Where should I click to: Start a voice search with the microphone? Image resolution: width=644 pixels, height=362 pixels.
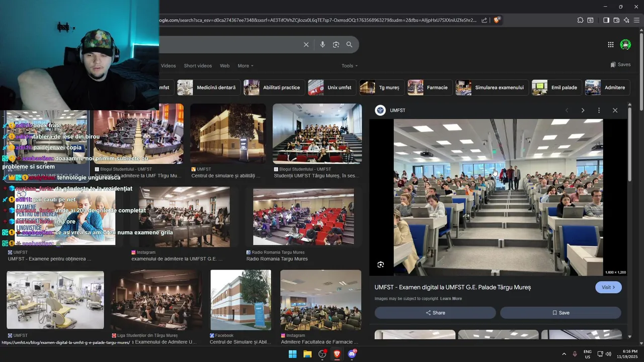click(323, 45)
